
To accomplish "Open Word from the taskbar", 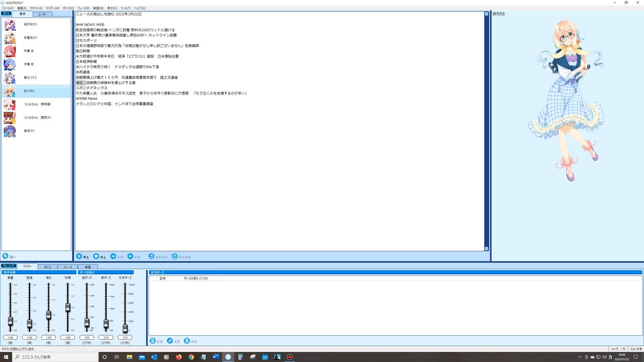I will pos(215,357).
